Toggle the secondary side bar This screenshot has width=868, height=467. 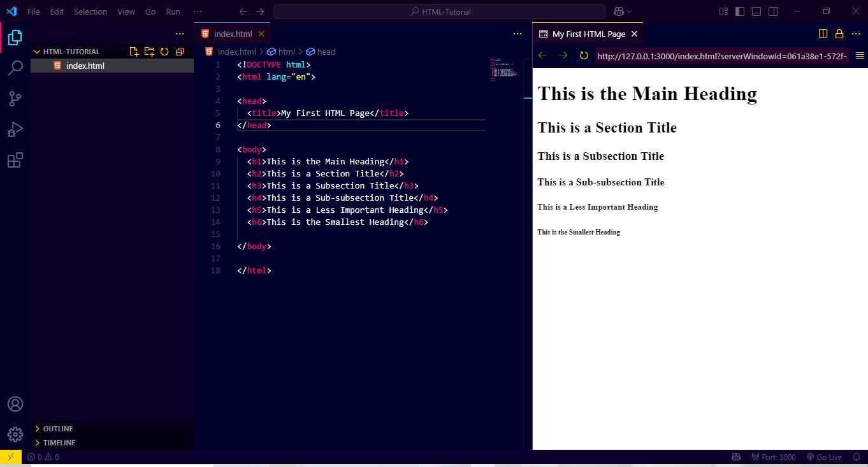click(772, 11)
